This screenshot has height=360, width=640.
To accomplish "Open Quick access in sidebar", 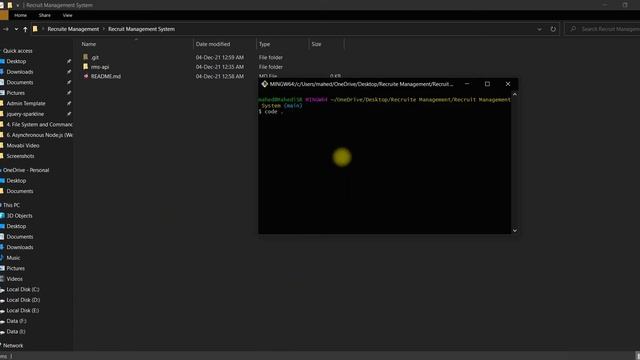I will tap(18, 51).
